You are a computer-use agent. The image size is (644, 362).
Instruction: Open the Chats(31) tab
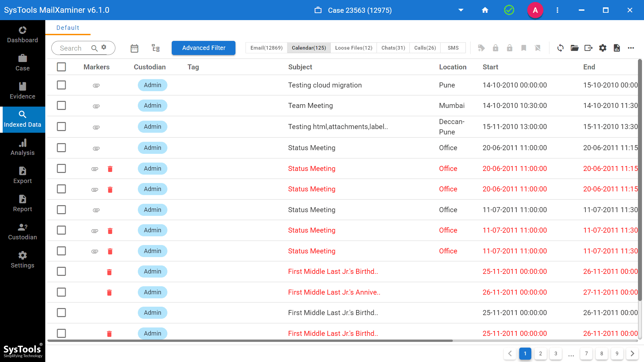(393, 48)
